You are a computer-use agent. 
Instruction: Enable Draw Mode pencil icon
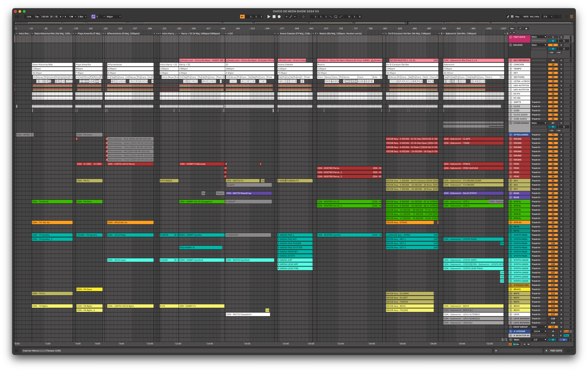click(508, 16)
